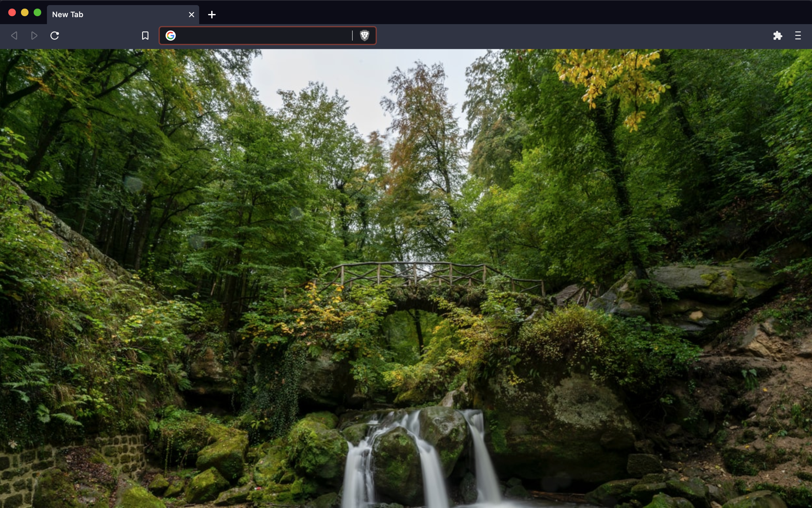Close the New Tab tab
This screenshot has height=508, width=812.
pos(192,15)
